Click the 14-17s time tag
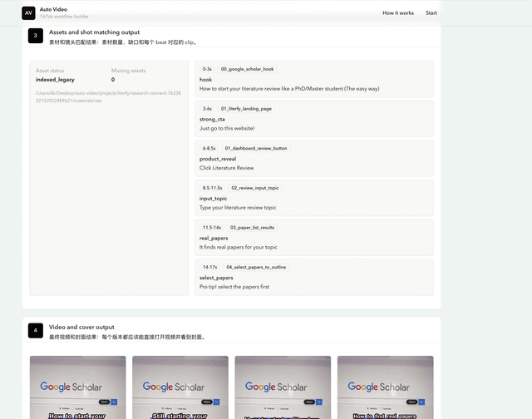 tap(209, 268)
